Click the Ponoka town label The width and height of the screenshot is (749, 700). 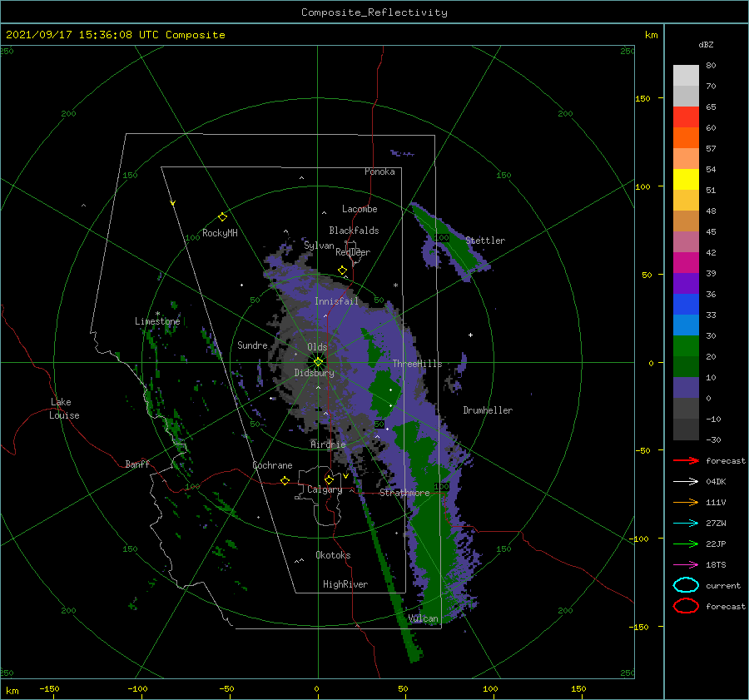coord(379,171)
